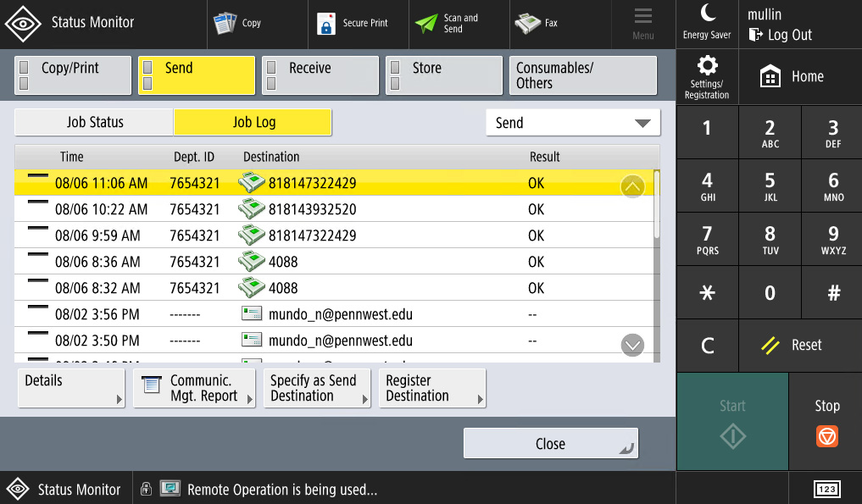Image resolution: width=862 pixels, height=504 pixels.
Task: Click Register Destination button
Action: [432, 388]
